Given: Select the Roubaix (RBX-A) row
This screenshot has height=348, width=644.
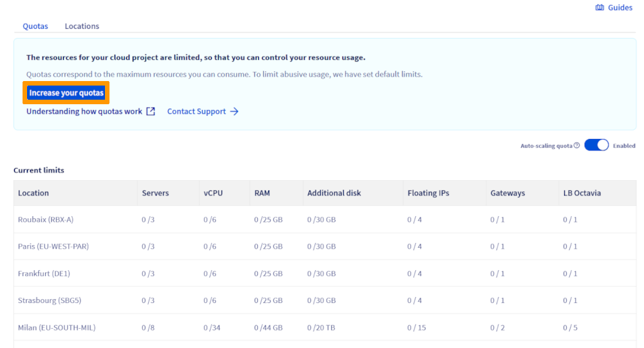Looking at the screenshot, I should (46, 220).
